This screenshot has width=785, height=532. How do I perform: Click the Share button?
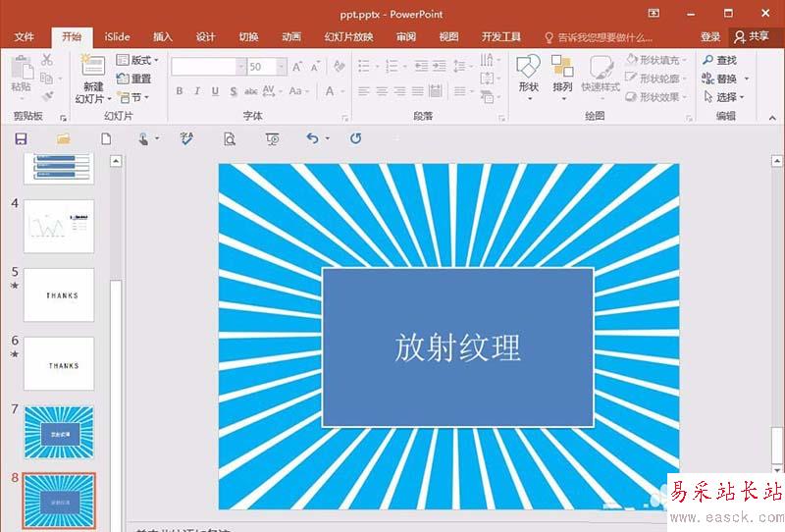(752, 36)
